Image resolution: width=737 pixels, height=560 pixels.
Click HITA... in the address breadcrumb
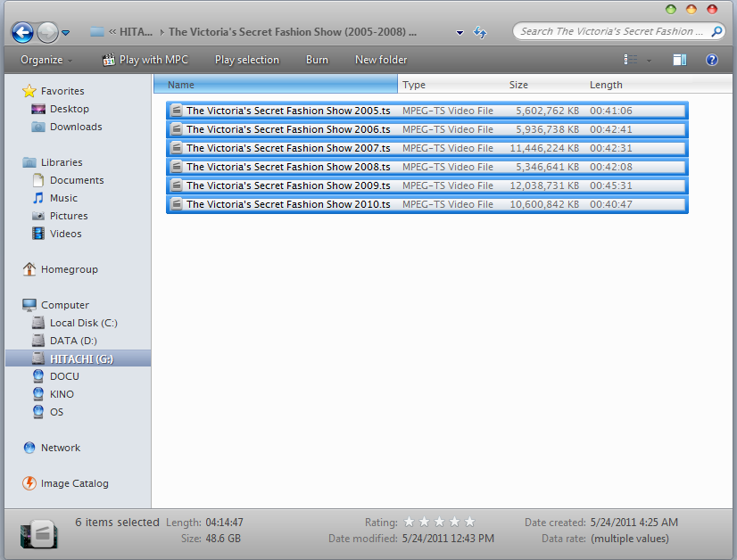[x=136, y=32]
